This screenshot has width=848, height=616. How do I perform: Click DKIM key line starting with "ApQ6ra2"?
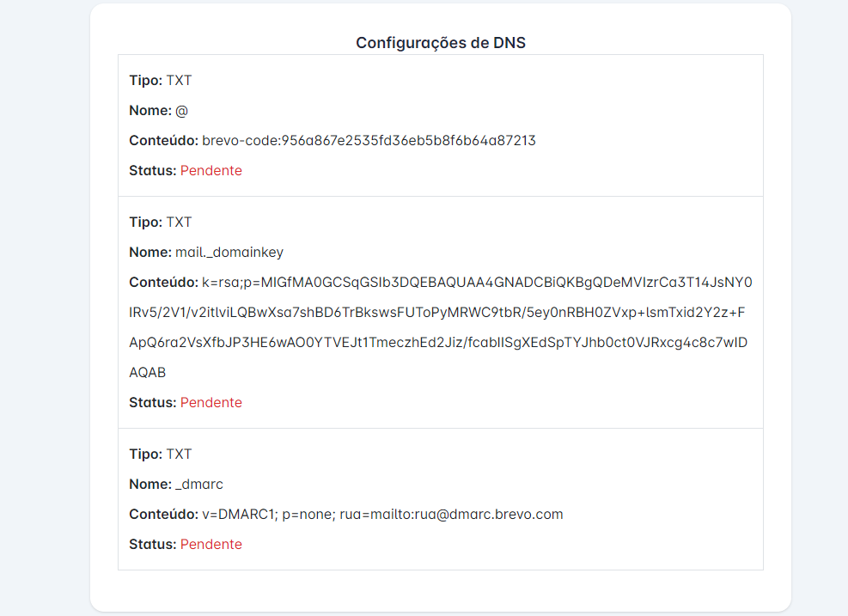(x=436, y=342)
